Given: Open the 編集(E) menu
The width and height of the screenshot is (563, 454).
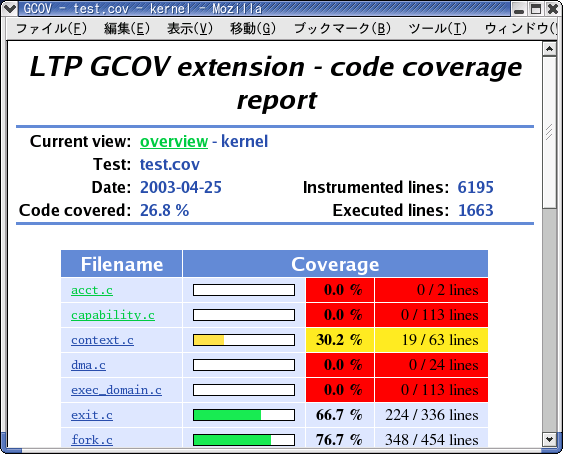Looking at the screenshot, I should point(127,29).
